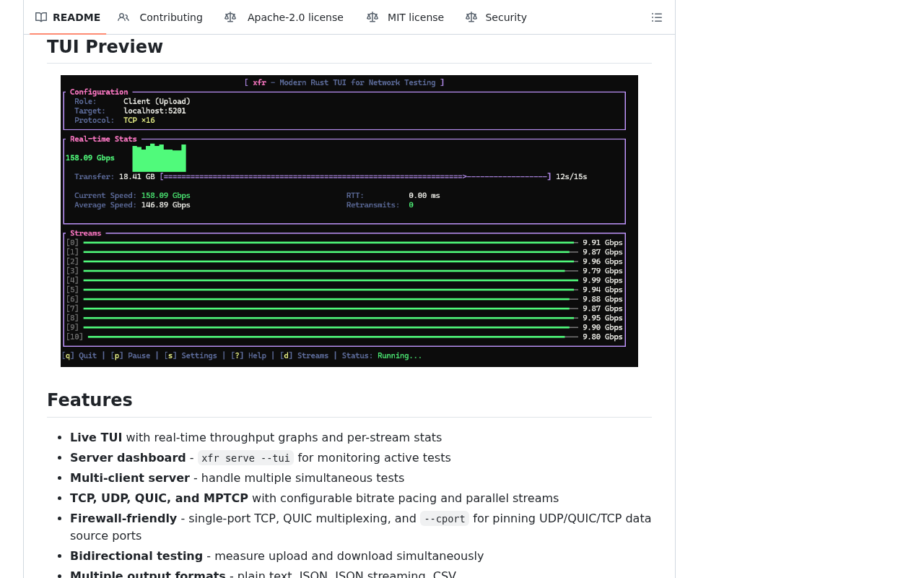This screenshot has height=578, width=924.
Task: Click the scales icon beside Apache-2.0 license
Action: pos(230,17)
